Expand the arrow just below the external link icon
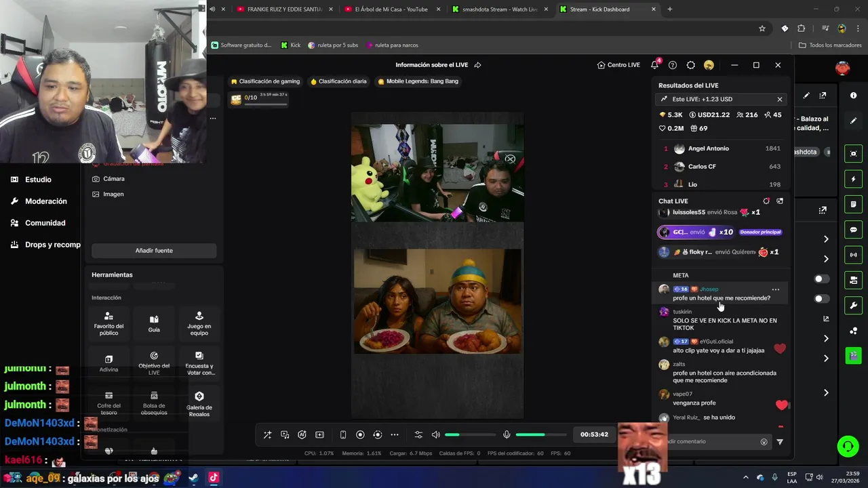The width and height of the screenshot is (868, 488). (x=826, y=338)
